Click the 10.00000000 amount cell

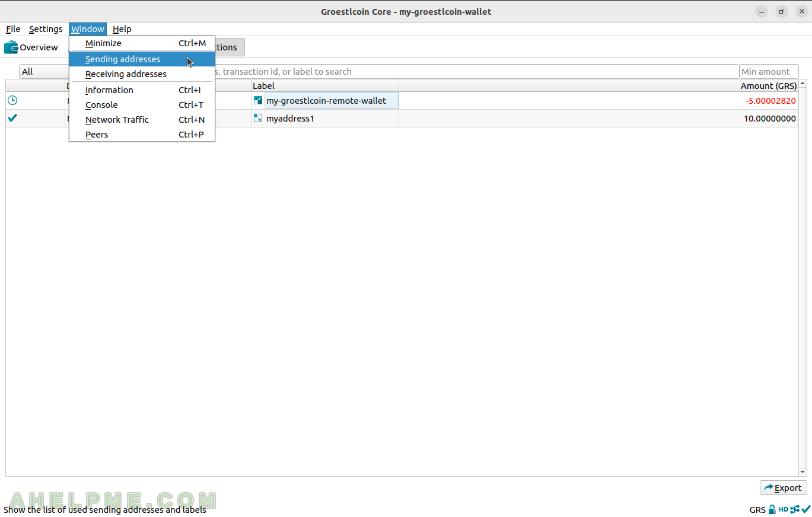pyautogui.click(x=598, y=119)
